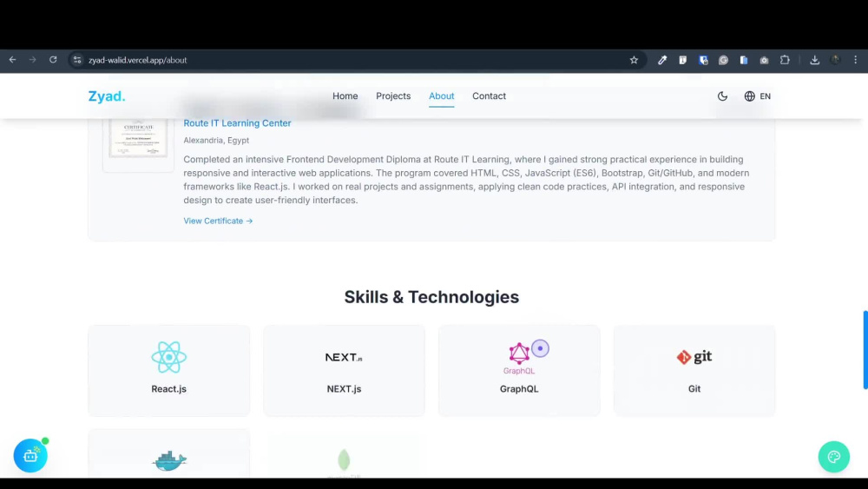Image resolution: width=868 pixels, height=489 pixels.
Task: Click the Docker whale icon
Action: (x=169, y=460)
